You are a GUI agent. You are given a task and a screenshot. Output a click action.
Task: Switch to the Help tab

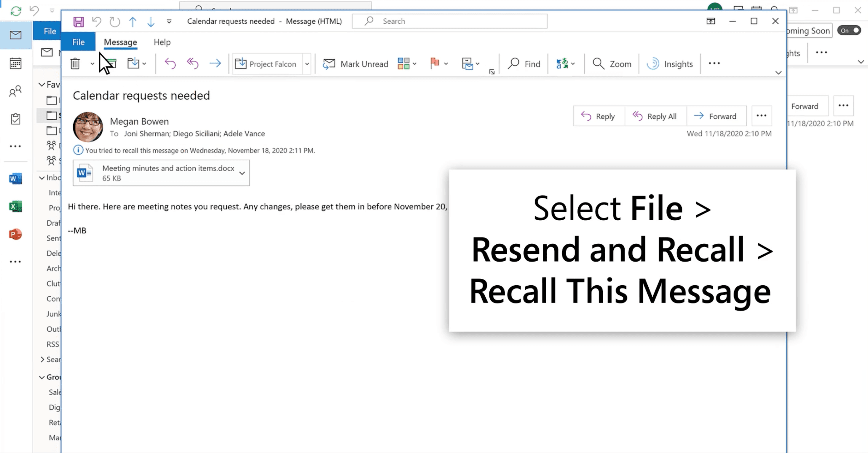162,42
